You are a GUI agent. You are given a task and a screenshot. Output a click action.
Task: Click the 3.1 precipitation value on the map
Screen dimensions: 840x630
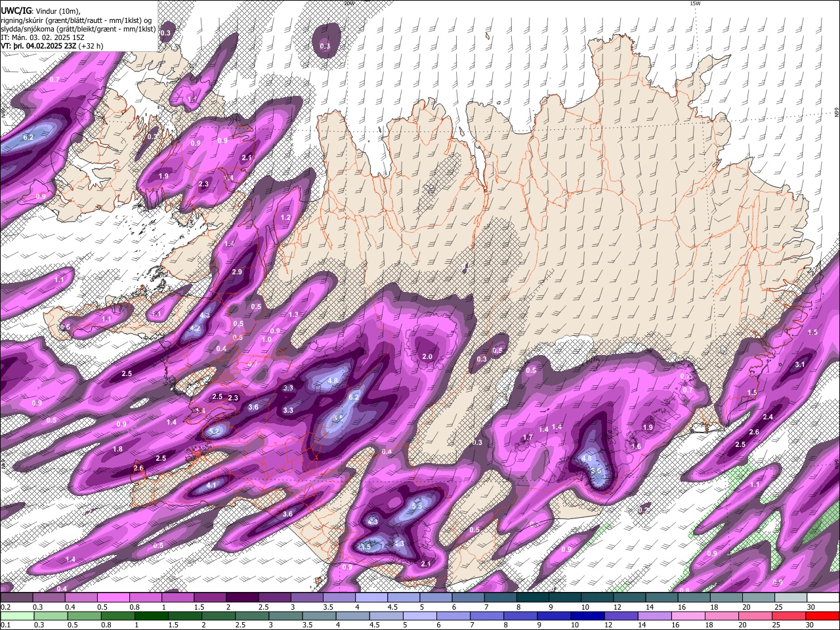pos(800,364)
